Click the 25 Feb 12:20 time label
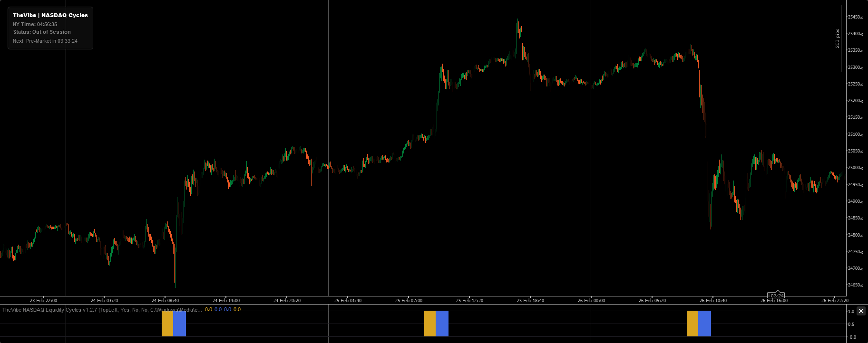Screen dimensions: 868x343 (469, 301)
